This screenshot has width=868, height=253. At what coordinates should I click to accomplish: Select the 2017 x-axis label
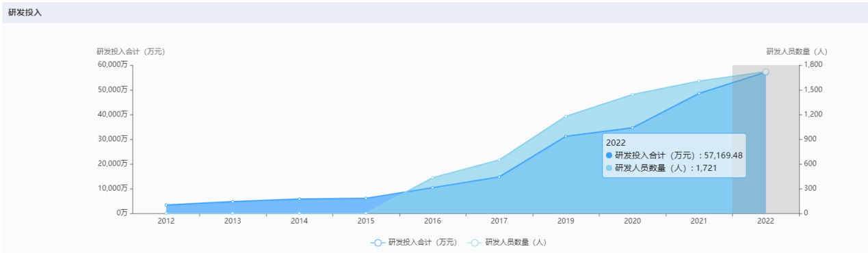(499, 221)
